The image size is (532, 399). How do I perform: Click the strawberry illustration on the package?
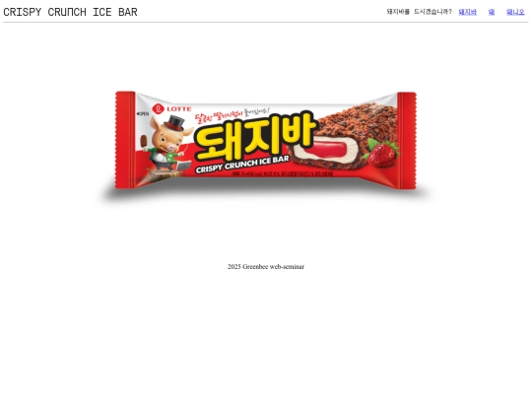coord(380,154)
